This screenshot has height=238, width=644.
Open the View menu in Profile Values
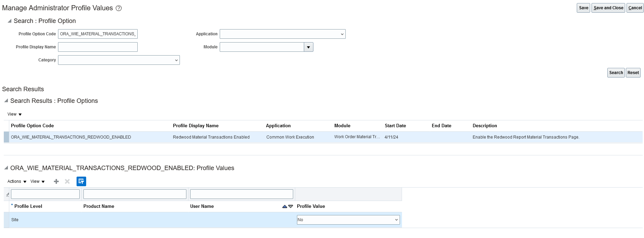point(37,181)
